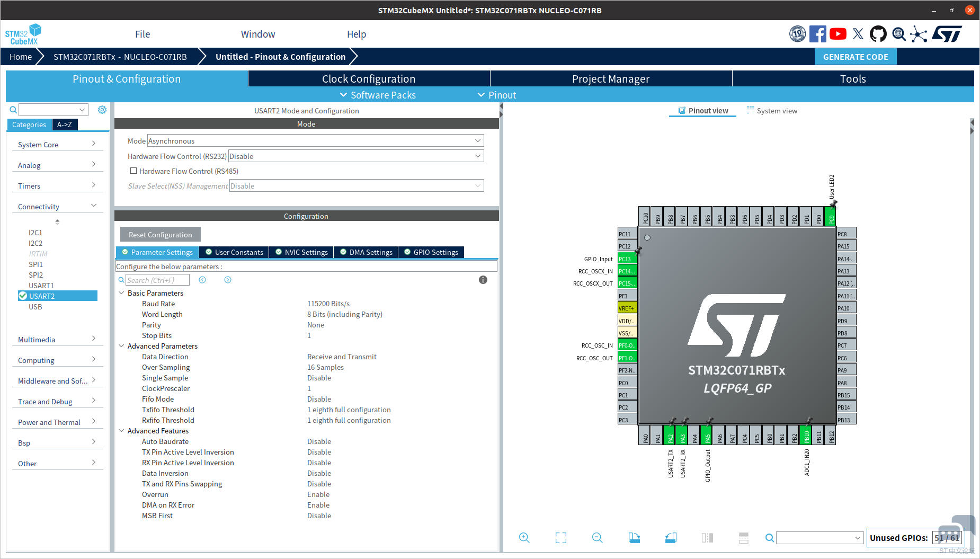Open the pin search combo box dropdown
This screenshot has height=559, width=980.
(858, 538)
